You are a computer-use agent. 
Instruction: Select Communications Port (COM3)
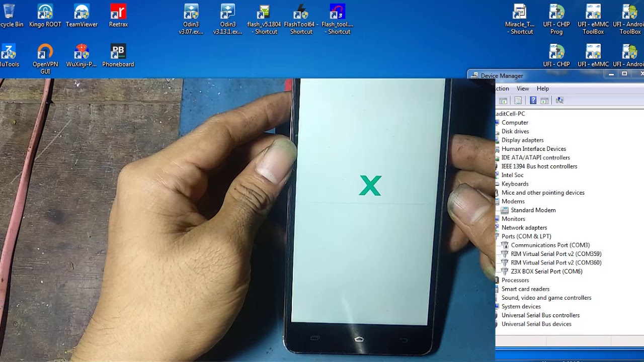(x=550, y=245)
